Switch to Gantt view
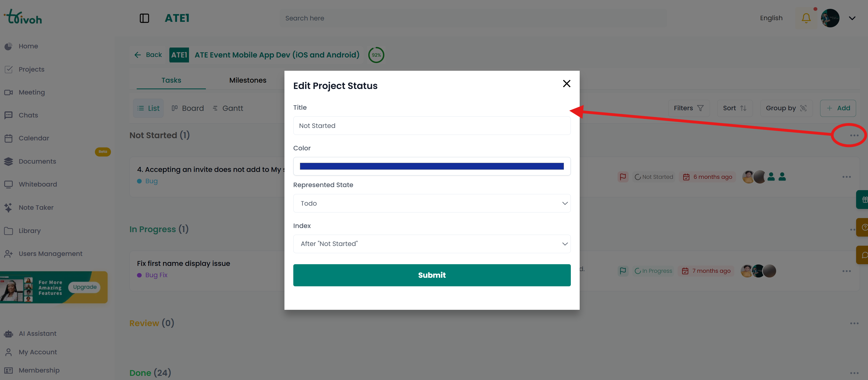The width and height of the screenshot is (868, 380). [228, 108]
